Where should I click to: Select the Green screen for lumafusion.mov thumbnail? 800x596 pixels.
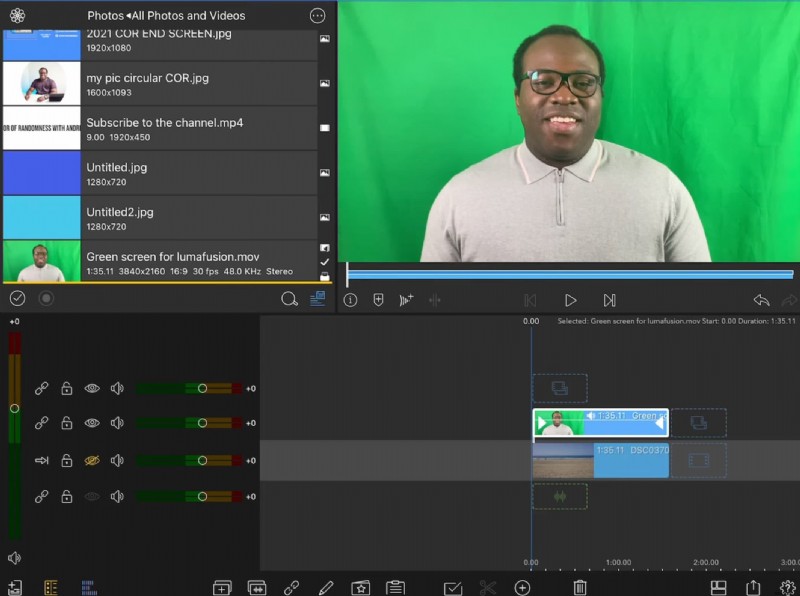40,261
